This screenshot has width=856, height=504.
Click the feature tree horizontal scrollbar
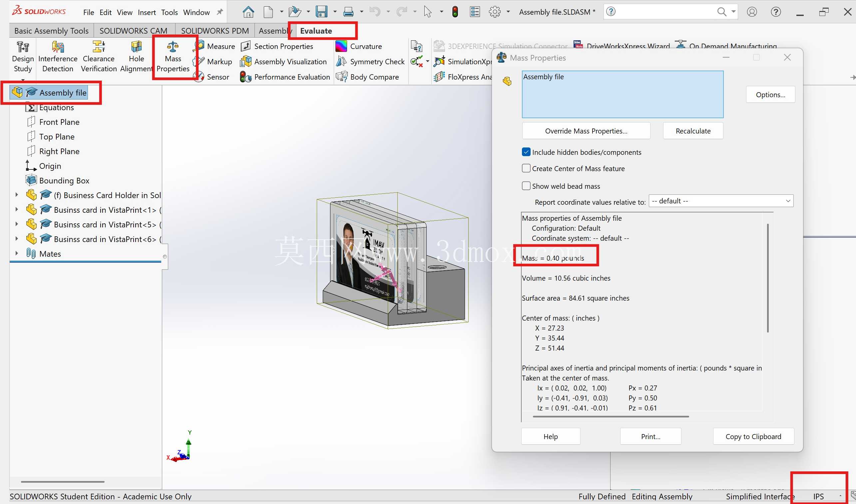[x=63, y=482]
